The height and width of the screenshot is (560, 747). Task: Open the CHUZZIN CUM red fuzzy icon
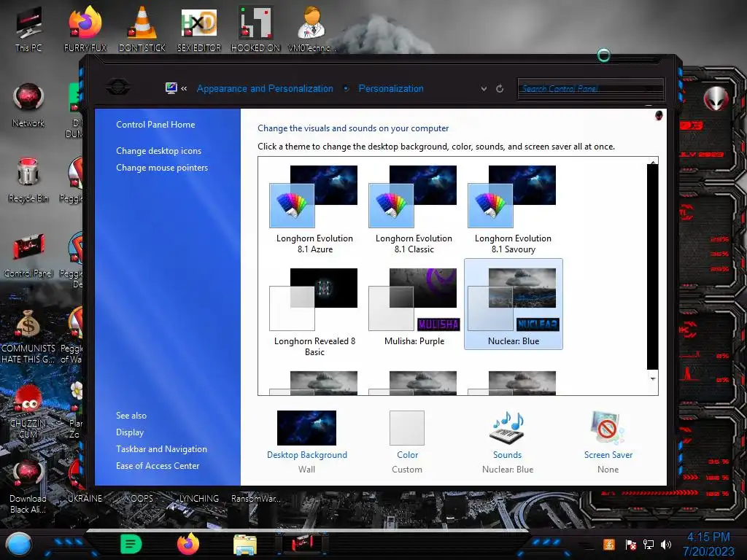click(28, 411)
